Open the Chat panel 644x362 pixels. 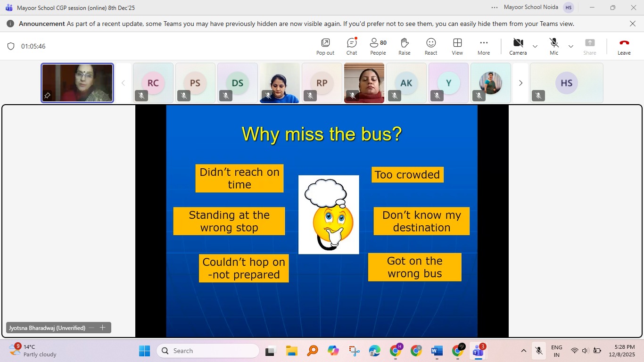point(352,46)
